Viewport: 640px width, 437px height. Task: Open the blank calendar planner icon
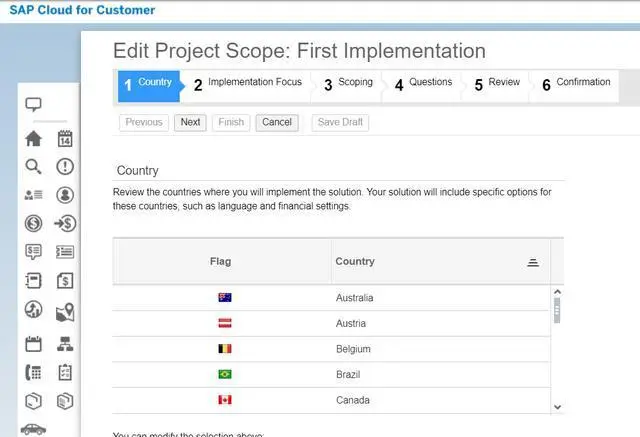[33, 344]
